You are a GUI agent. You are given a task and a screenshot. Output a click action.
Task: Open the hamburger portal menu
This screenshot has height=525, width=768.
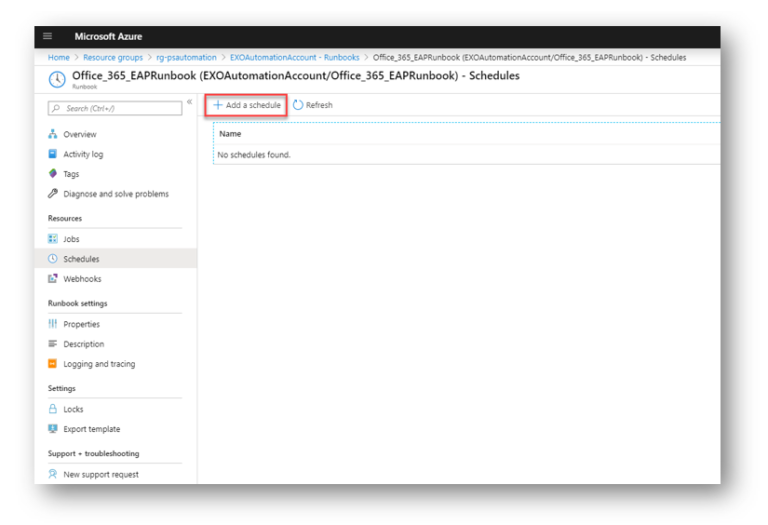coord(48,36)
